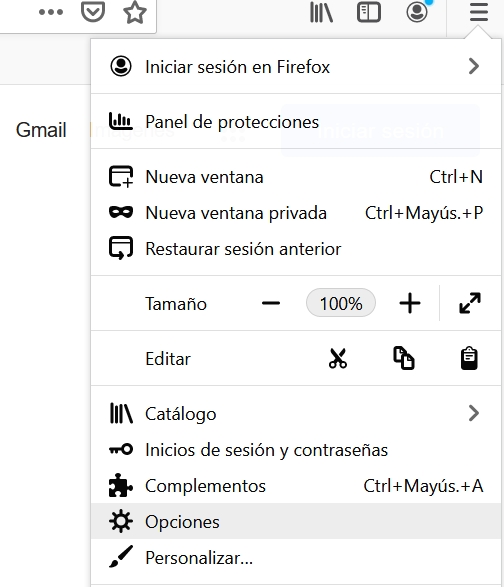
Task: Open Nueva ventana
Action: 296,177
